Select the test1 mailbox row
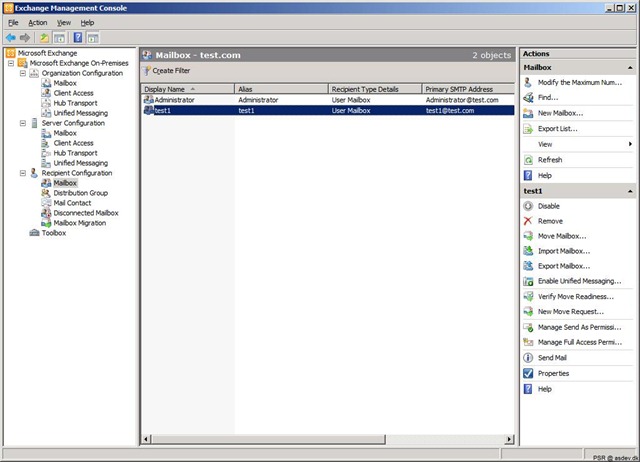 tap(328, 111)
